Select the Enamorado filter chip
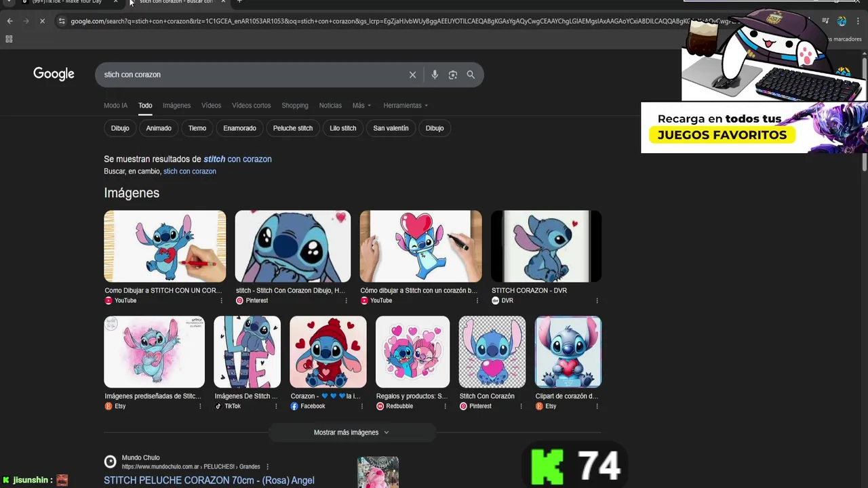The image size is (868, 488). (x=239, y=128)
